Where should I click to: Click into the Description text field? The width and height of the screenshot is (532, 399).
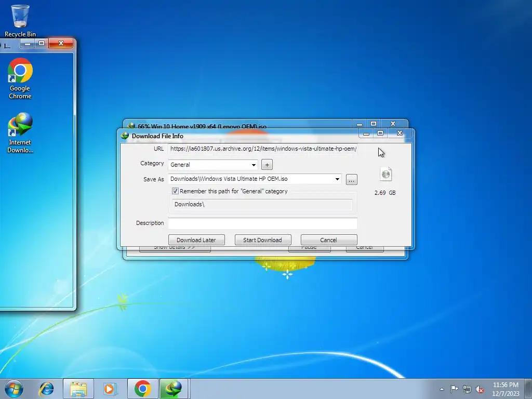click(x=262, y=223)
